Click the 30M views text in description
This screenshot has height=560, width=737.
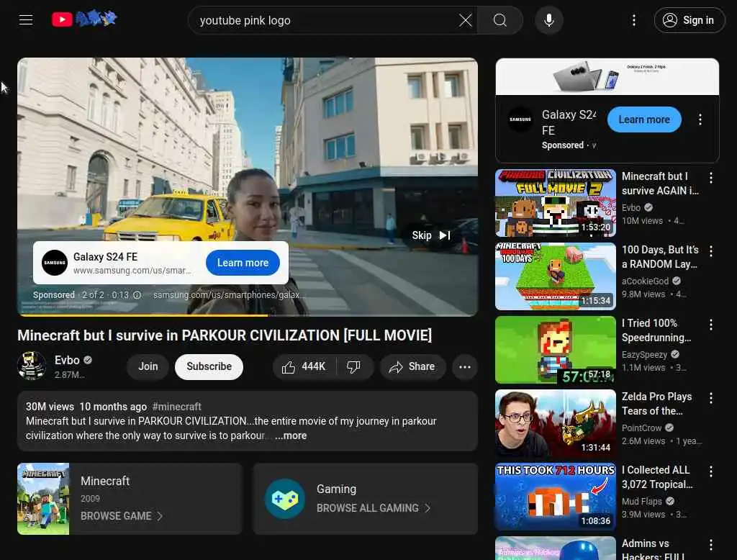(50, 407)
